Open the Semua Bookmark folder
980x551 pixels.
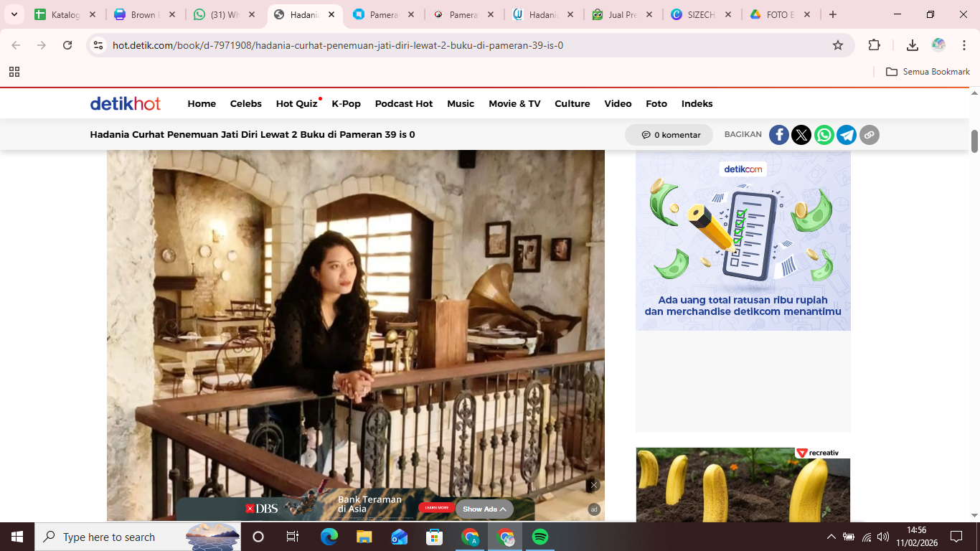[x=928, y=72]
